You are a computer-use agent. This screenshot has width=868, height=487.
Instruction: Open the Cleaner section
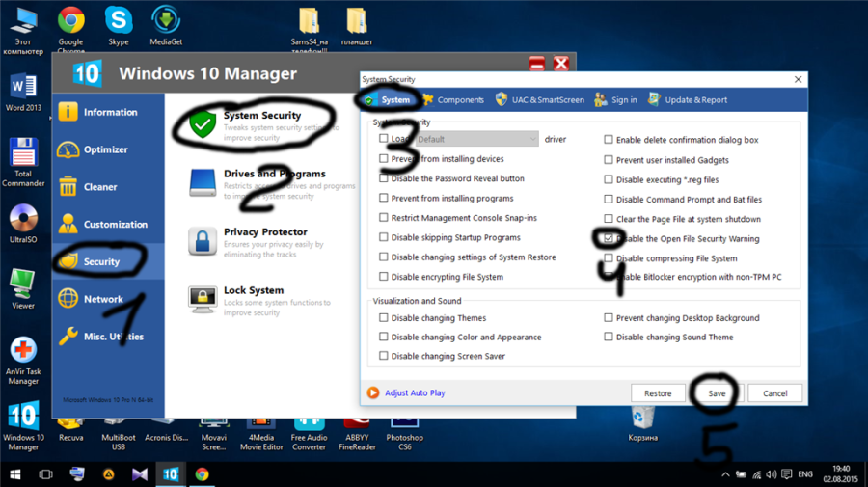click(x=108, y=187)
